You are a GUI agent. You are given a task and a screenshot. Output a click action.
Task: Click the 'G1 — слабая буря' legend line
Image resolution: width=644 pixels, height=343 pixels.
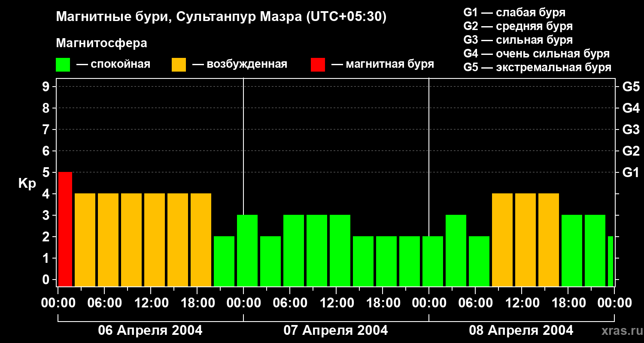[x=514, y=12]
